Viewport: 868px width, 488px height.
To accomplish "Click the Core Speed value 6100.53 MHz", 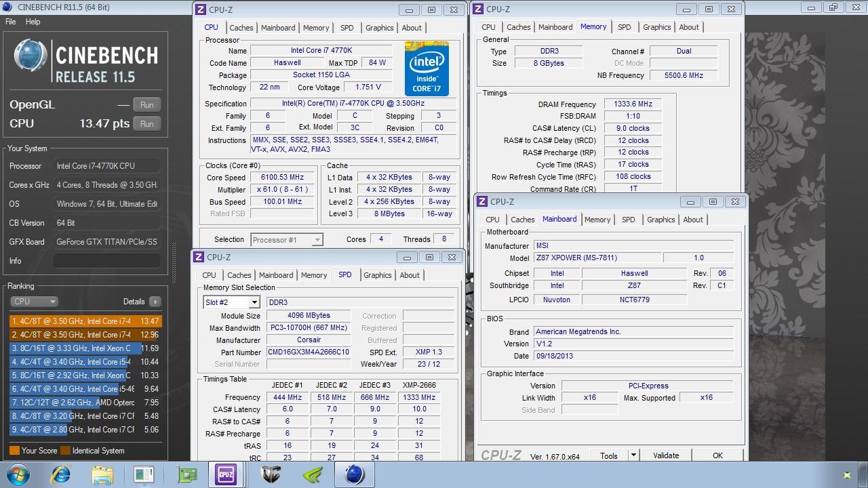I will coord(282,177).
